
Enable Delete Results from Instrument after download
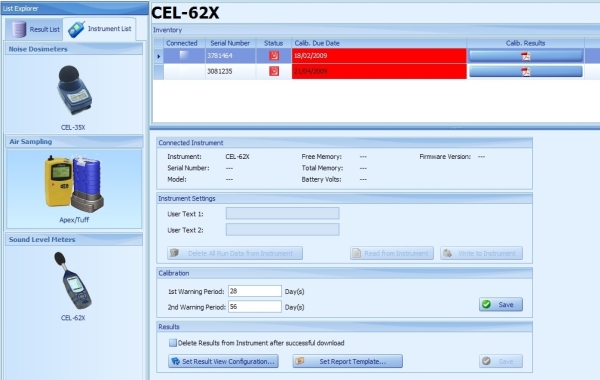[173, 343]
